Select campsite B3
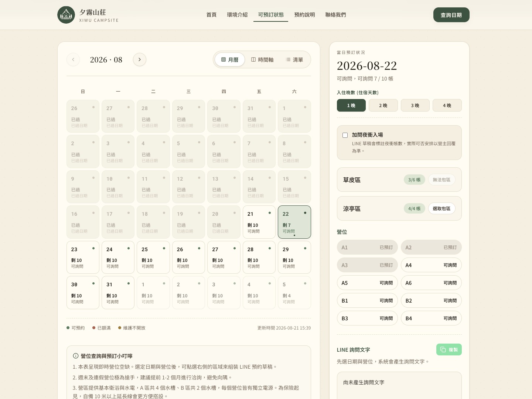This screenshot has width=532, height=399. (x=367, y=318)
